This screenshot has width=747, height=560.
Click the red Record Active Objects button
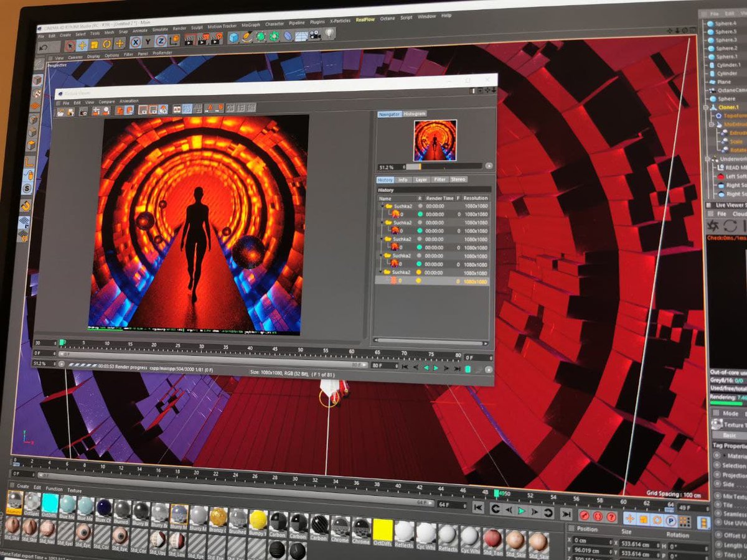pos(584,516)
